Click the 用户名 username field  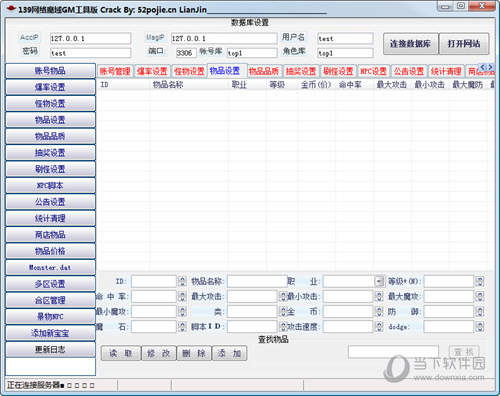pyautogui.click(x=345, y=38)
